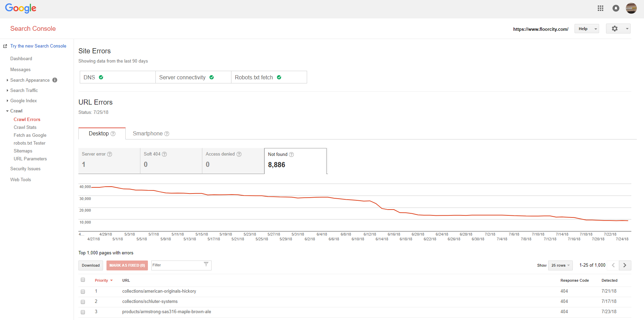Click Try the new Search Console link
The height and width of the screenshot is (320, 644).
[x=38, y=46]
